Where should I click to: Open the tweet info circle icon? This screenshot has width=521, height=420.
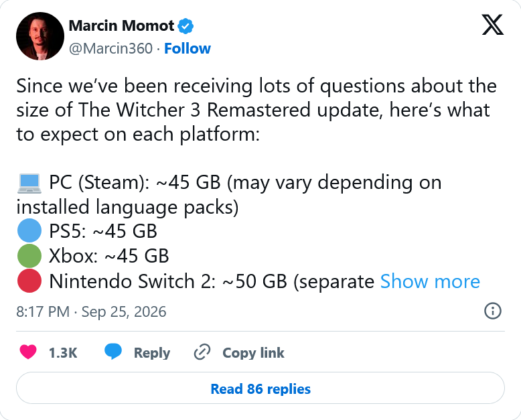(493, 311)
